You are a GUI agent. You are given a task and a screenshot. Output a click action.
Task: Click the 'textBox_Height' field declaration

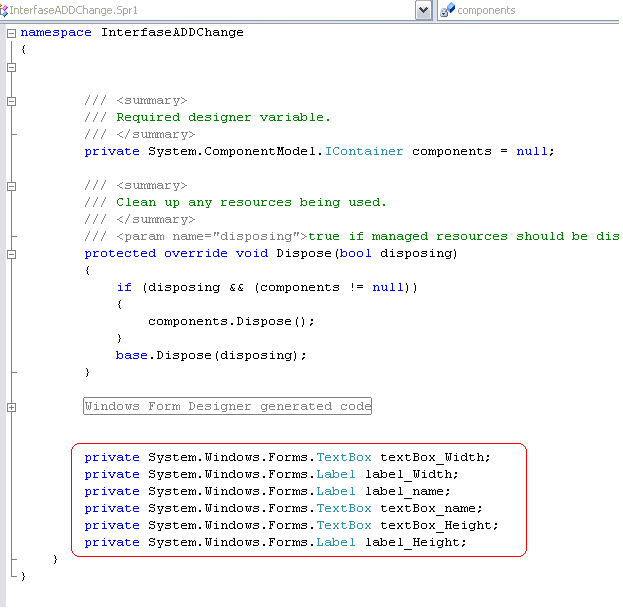point(291,525)
